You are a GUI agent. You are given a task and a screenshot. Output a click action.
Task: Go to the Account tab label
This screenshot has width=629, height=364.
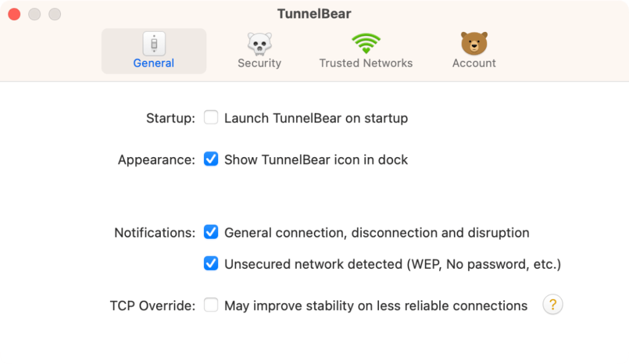click(x=474, y=63)
